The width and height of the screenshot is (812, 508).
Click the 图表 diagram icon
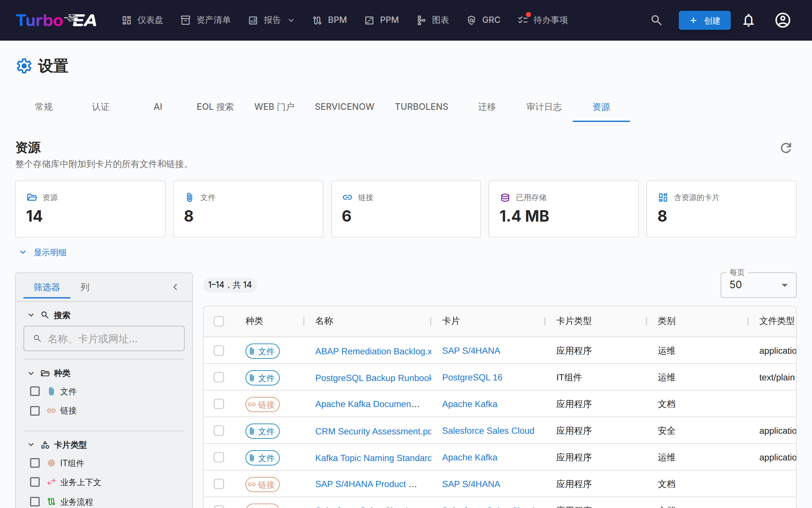tap(421, 20)
